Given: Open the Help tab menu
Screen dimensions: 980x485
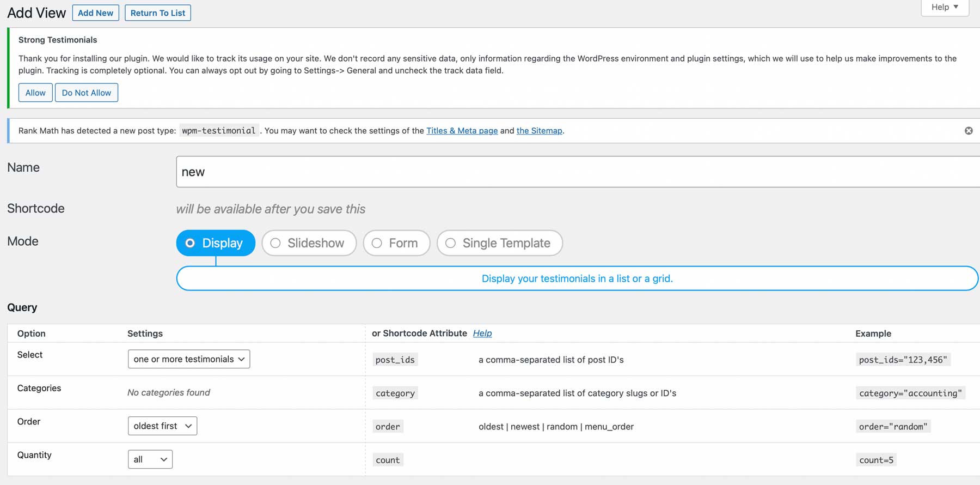Looking at the screenshot, I should (944, 7).
